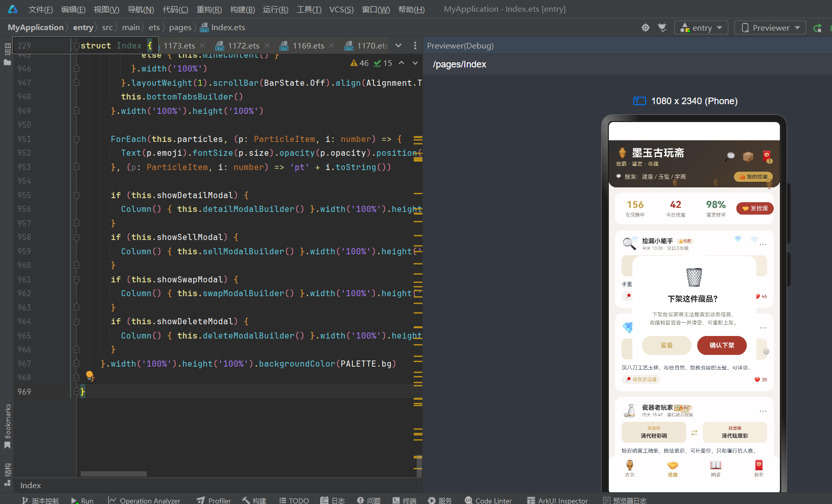This screenshot has width=832, height=504.
Task: Collapse the if block at line 955
Action: [76, 195]
